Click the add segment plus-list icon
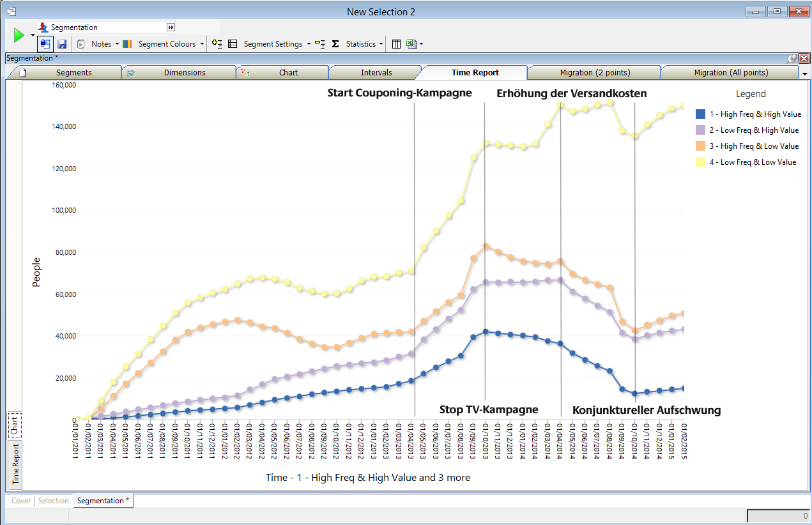The height and width of the screenshot is (525, 812). point(217,44)
